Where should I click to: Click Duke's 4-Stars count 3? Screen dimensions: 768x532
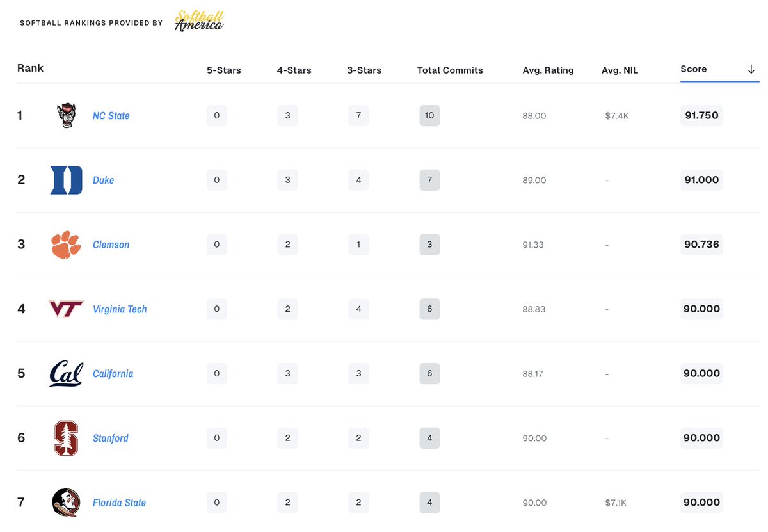pyautogui.click(x=287, y=180)
